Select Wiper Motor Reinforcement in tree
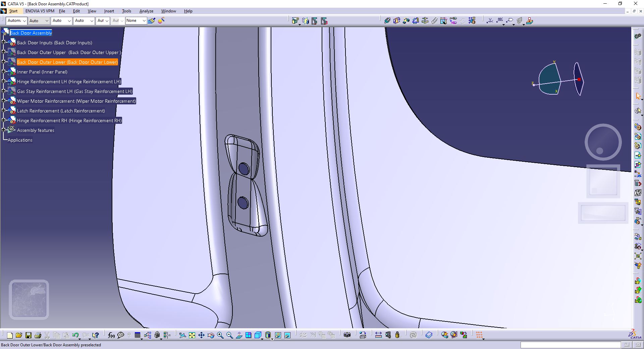This screenshot has height=349, width=644. (76, 101)
